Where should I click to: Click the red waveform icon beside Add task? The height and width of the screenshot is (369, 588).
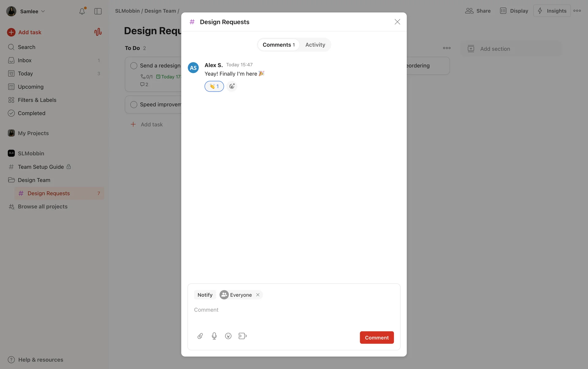point(98,32)
